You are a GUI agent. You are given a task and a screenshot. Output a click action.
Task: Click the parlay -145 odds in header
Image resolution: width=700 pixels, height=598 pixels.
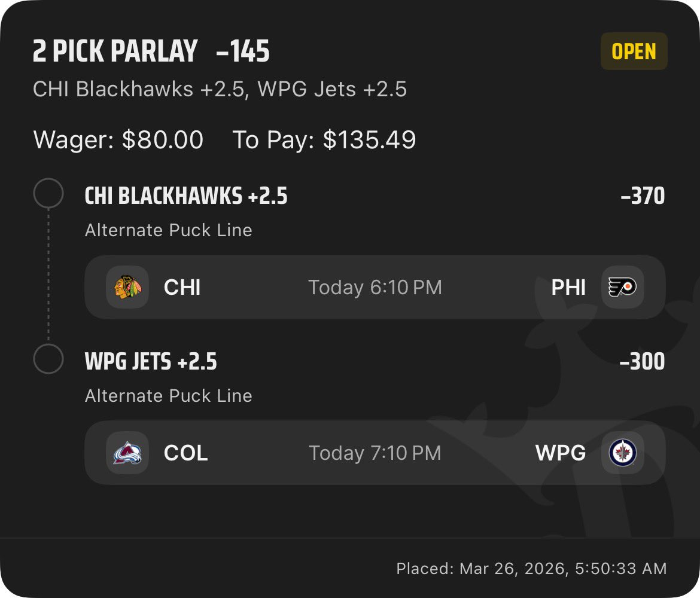243,52
